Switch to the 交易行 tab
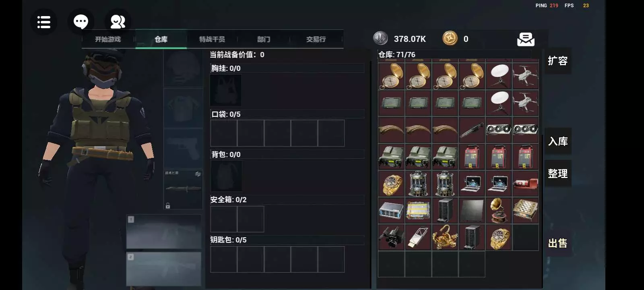This screenshot has height=290, width=644. (x=316, y=39)
